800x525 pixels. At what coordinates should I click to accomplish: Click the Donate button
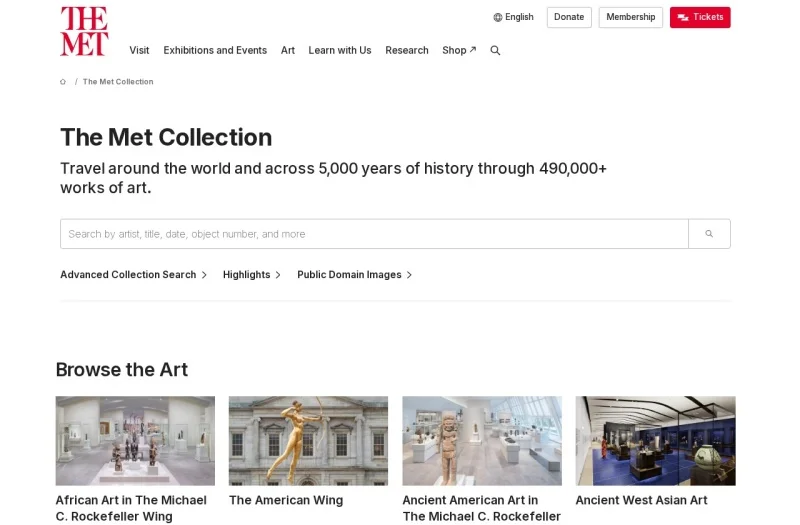pos(569,17)
